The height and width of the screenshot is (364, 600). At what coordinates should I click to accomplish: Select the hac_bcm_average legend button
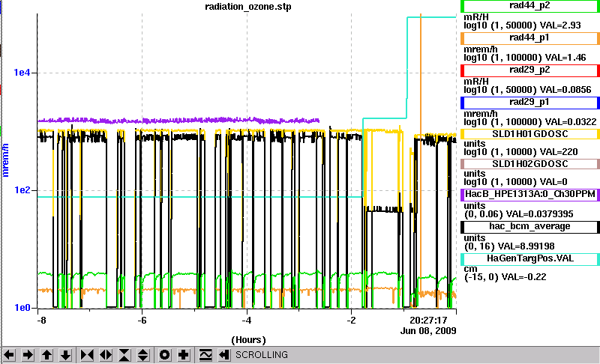coord(529,227)
